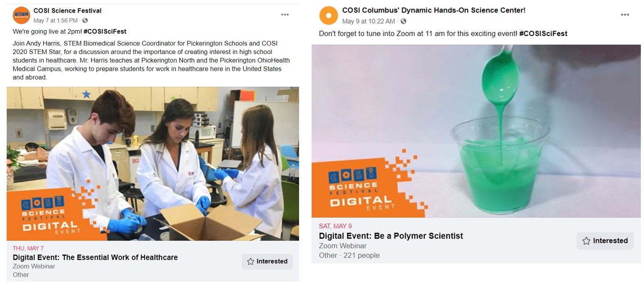Open COSI Columbus orange profile avatar
Screen dimensions: 644x285
328,16
